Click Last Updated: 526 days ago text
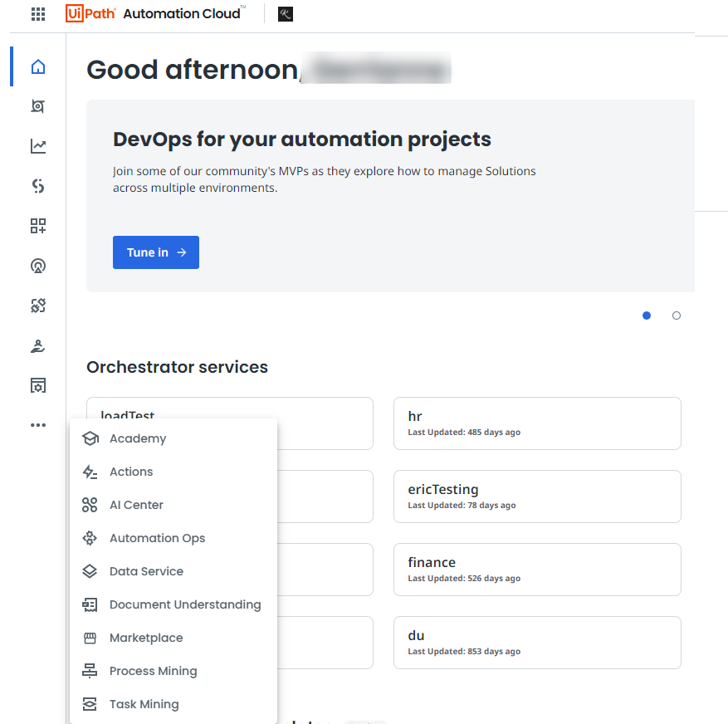The image size is (728, 724). [464, 578]
